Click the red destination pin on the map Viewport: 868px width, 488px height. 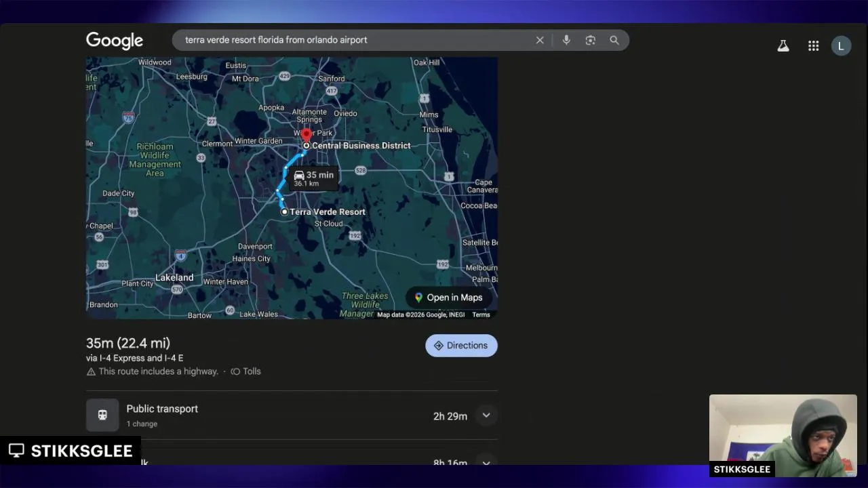coord(306,134)
